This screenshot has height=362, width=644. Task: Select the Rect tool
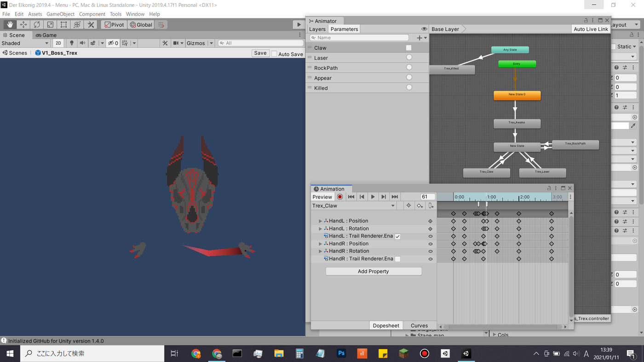[x=63, y=25]
